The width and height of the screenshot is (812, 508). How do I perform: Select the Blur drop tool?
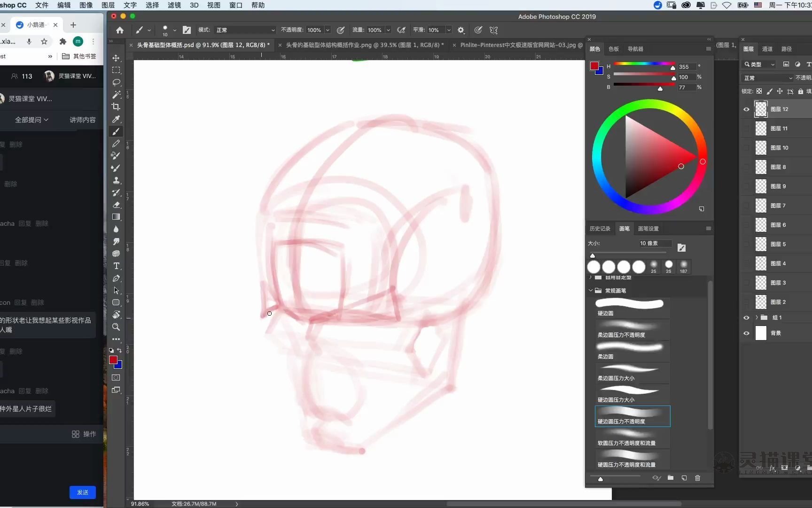116,229
